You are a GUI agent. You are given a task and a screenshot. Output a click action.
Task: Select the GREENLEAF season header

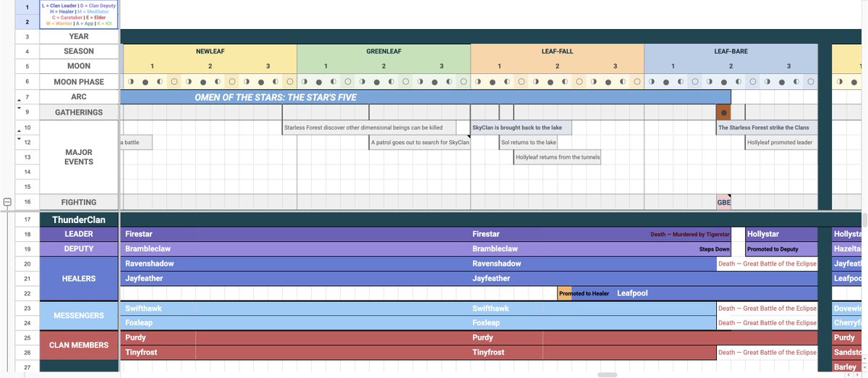pyautogui.click(x=383, y=51)
